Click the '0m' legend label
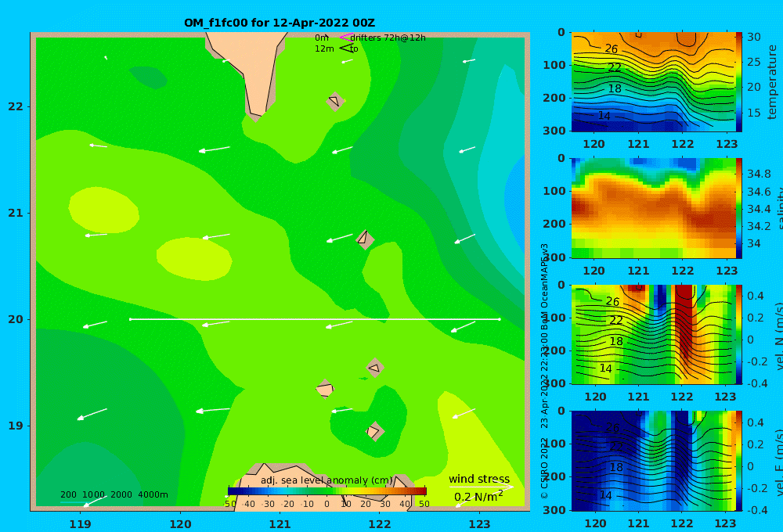Viewport: 783px width, 532px height. click(x=322, y=38)
